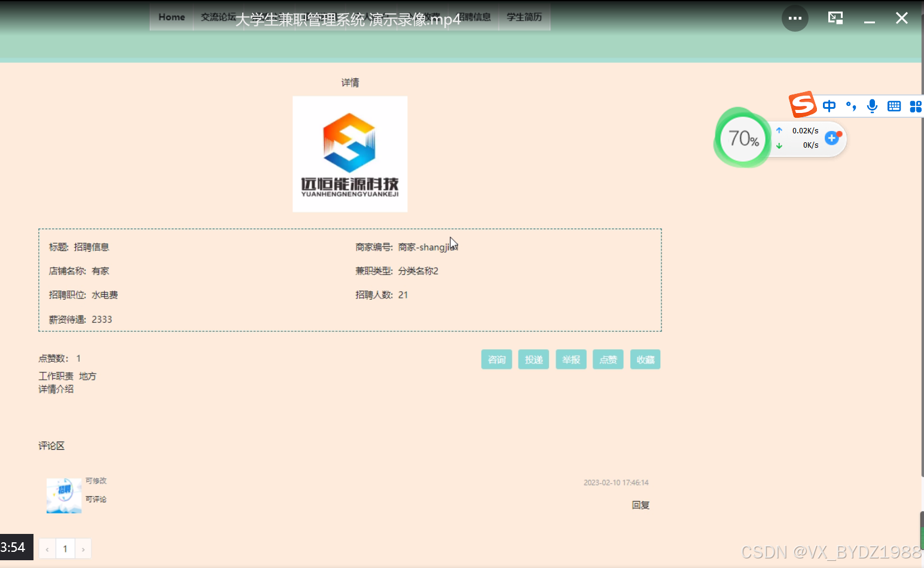Click the 水电费 position value
Image resolution: width=924 pixels, height=568 pixels.
click(x=105, y=295)
